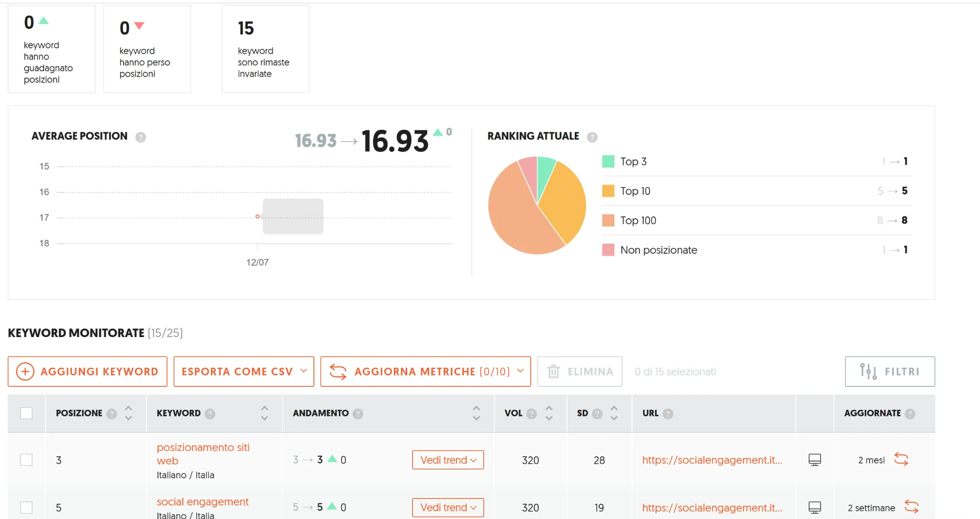This screenshot has height=519, width=980.
Task: Click the Ranking Attuale help icon
Action: 592,137
